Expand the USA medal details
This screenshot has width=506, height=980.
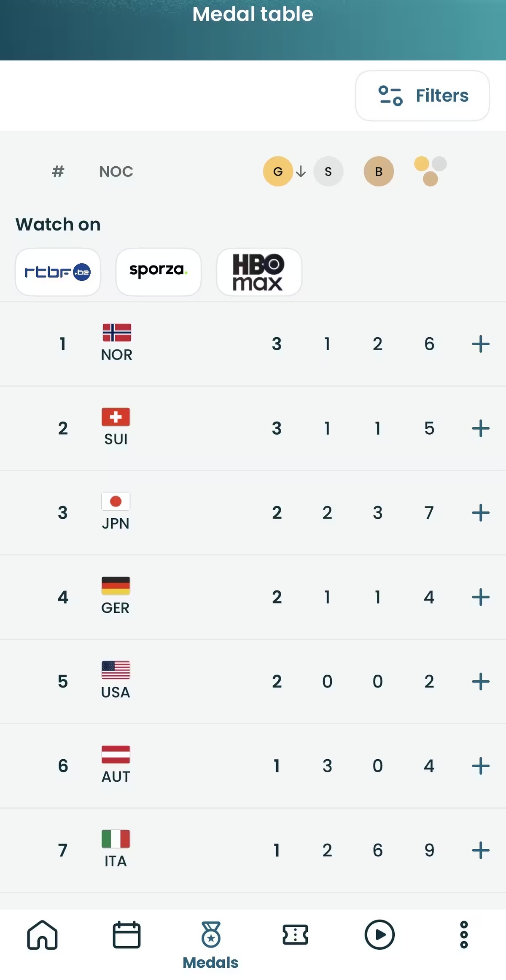point(481,682)
